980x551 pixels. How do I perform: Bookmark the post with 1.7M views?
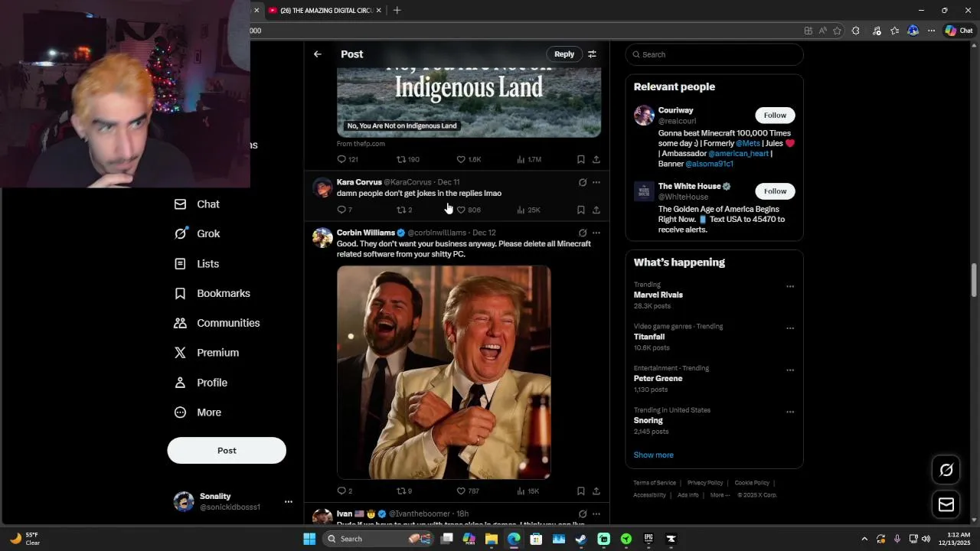581,159
